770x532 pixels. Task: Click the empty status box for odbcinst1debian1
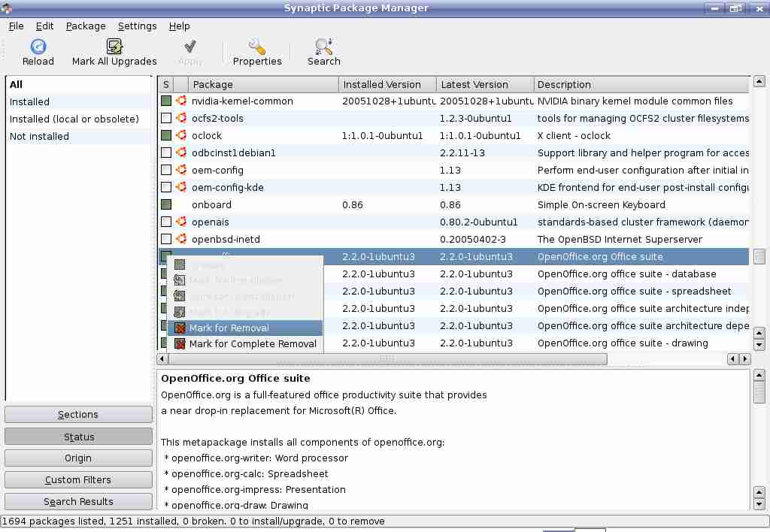[x=166, y=152]
